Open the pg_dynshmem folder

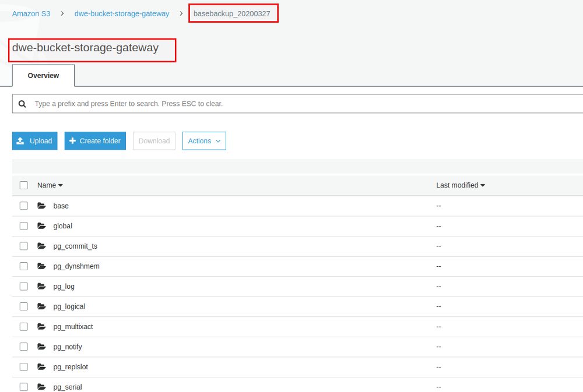tap(76, 266)
